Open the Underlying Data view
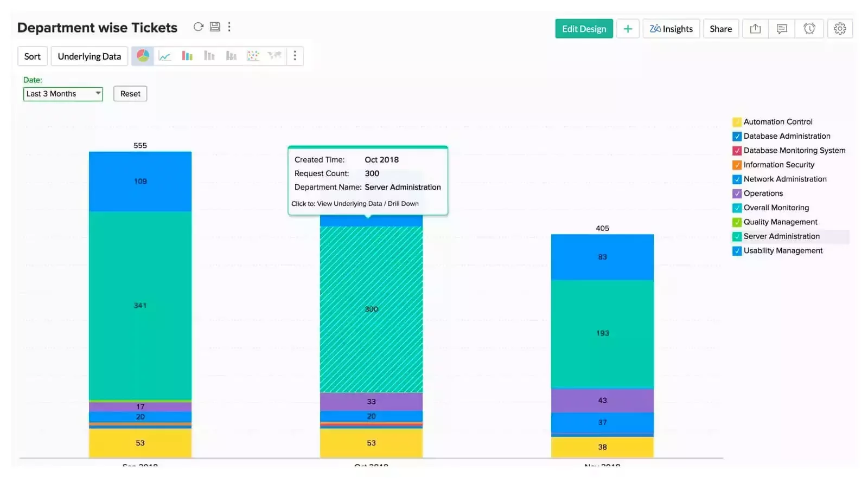868x478 pixels. click(90, 56)
